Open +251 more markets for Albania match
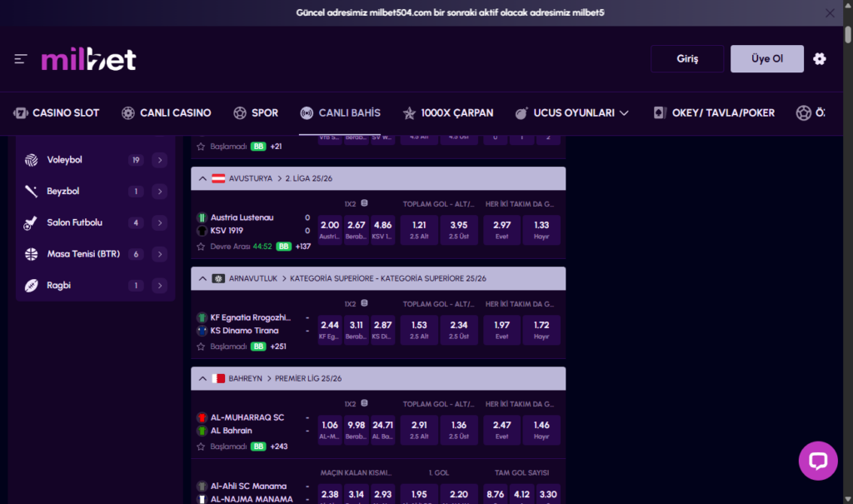Image resolution: width=853 pixels, height=504 pixels. click(278, 347)
